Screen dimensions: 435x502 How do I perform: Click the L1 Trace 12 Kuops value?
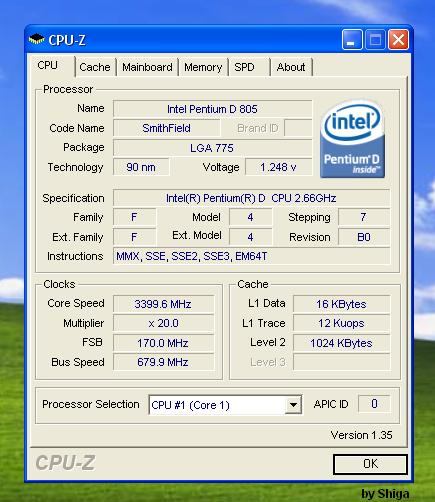pyautogui.click(x=341, y=323)
